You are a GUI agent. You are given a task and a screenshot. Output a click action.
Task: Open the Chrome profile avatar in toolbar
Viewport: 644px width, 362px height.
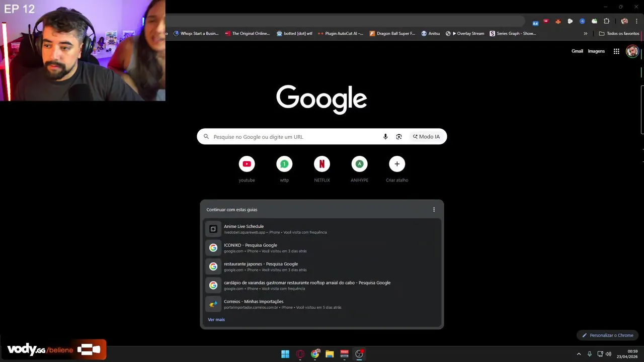tap(624, 22)
